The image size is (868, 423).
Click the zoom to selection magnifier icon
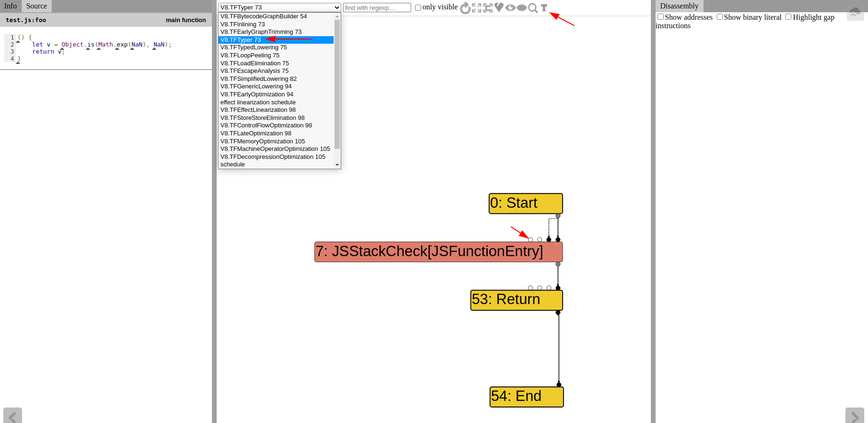[533, 8]
